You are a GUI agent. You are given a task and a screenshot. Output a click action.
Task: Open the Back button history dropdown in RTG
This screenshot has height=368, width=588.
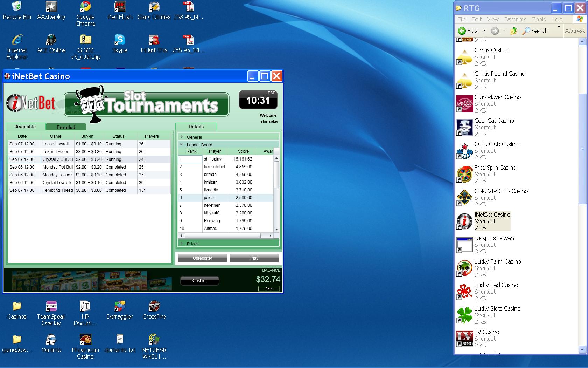484,31
